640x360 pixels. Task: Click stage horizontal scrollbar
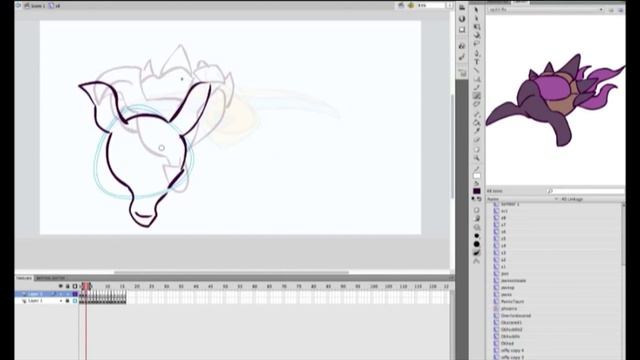coord(231,272)
